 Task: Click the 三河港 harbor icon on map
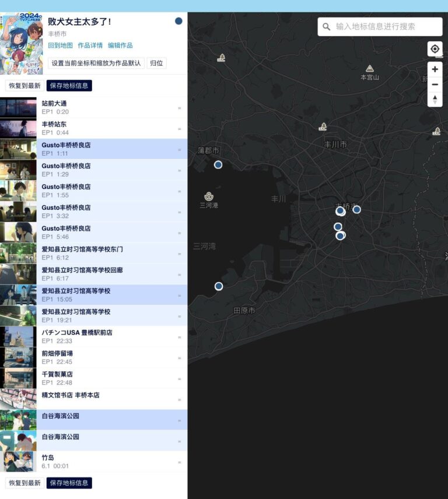[x=209, y=196]
